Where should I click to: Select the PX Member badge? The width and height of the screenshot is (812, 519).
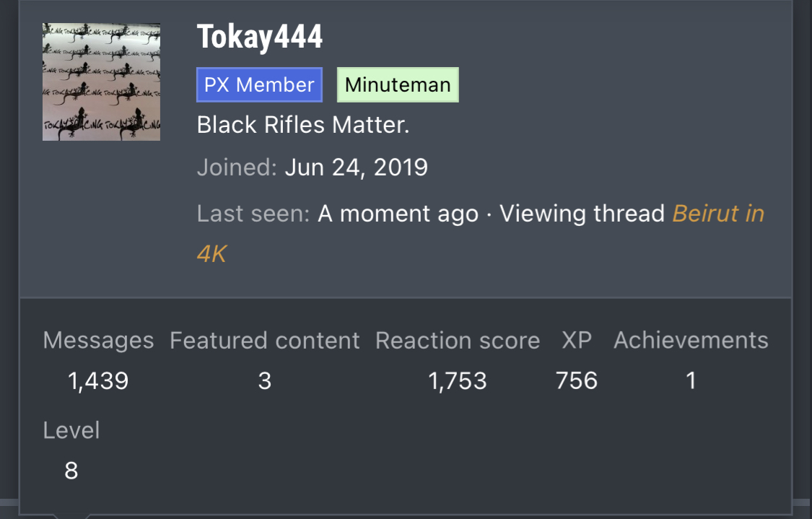(x=259, y=85)
